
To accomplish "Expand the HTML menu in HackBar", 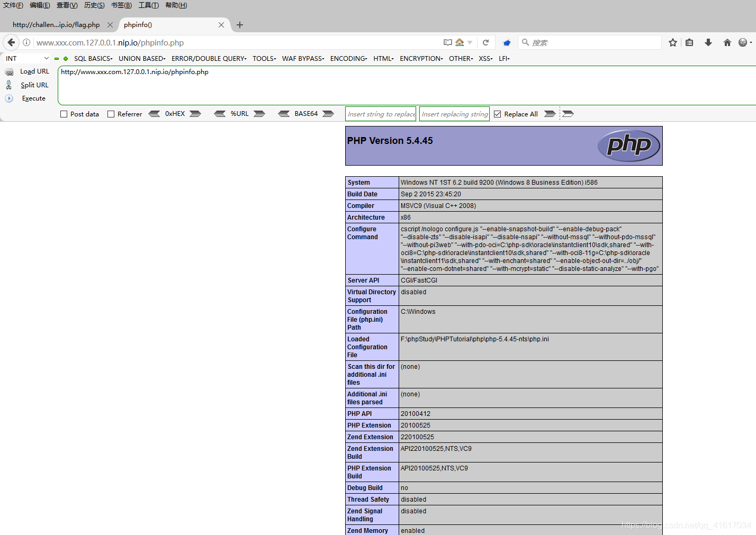I will pos(384,59).
